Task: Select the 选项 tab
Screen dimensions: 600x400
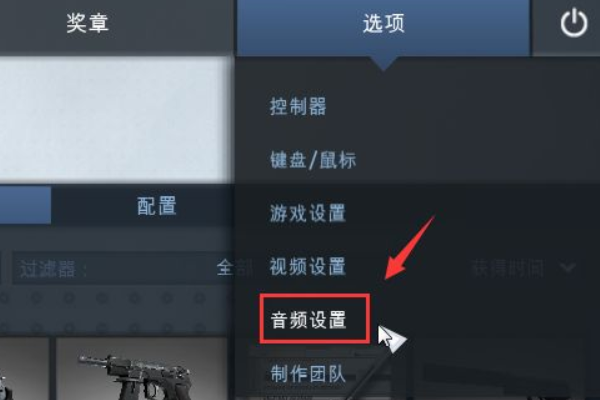Action: coord(383,24)
